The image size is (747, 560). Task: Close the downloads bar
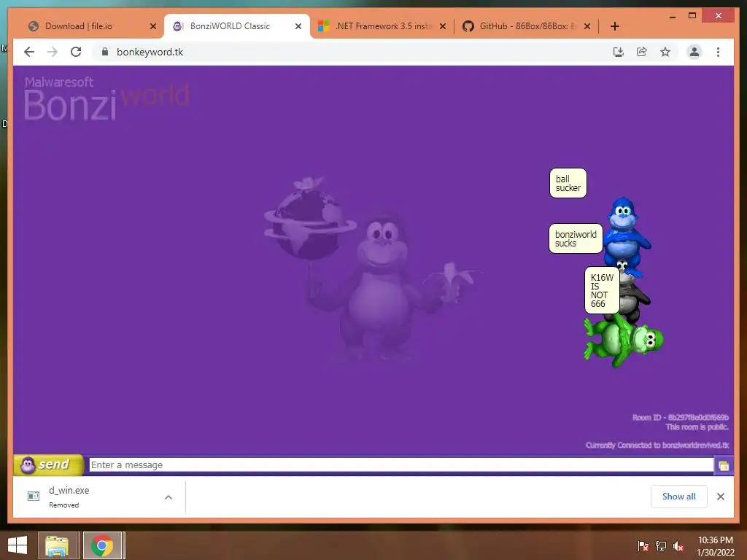[x=721, y=497]
